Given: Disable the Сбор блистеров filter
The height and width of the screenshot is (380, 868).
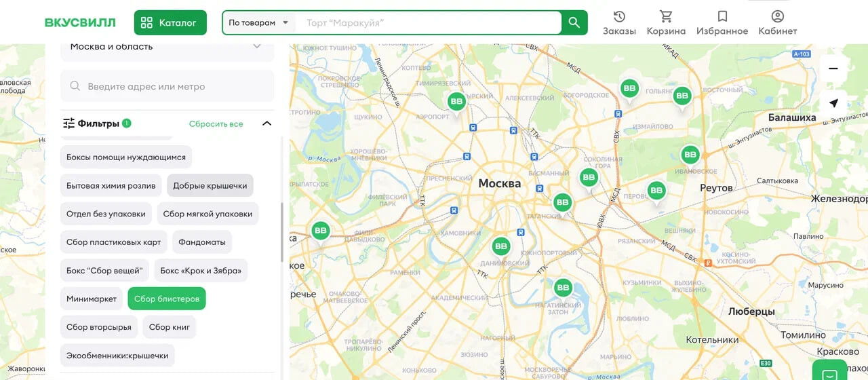Looking at the screenshot, I should 167,299.
